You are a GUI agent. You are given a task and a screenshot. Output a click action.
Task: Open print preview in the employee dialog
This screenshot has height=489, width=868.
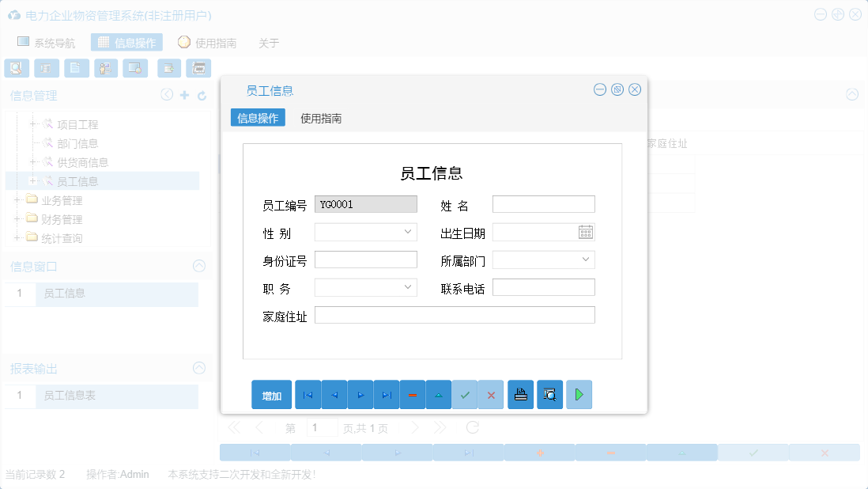pos(550,394)
